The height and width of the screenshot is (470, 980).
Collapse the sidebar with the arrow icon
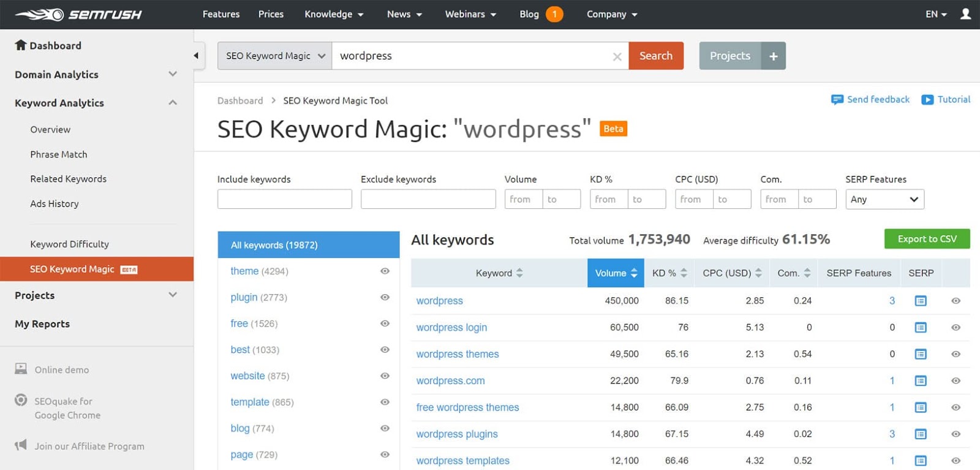click(x=196, y=56)
